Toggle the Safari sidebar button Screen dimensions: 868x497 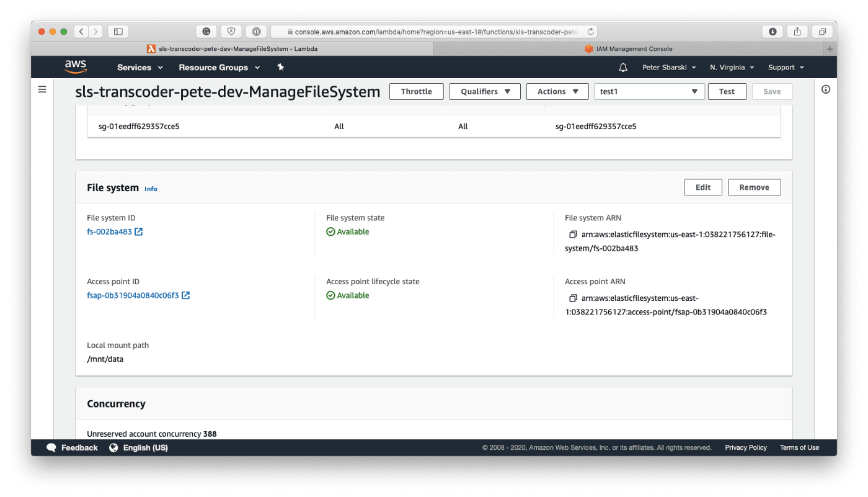[118, 31]
